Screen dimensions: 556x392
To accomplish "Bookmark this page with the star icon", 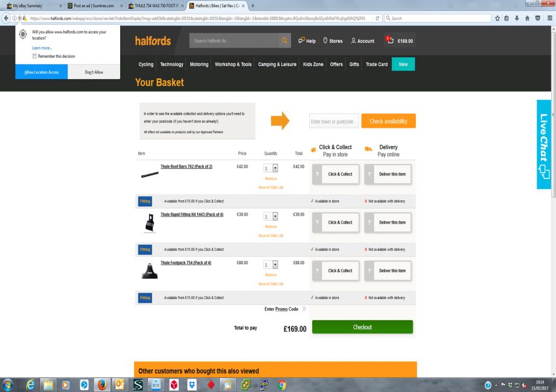I will pyautogui.click(x=497, y=18).
